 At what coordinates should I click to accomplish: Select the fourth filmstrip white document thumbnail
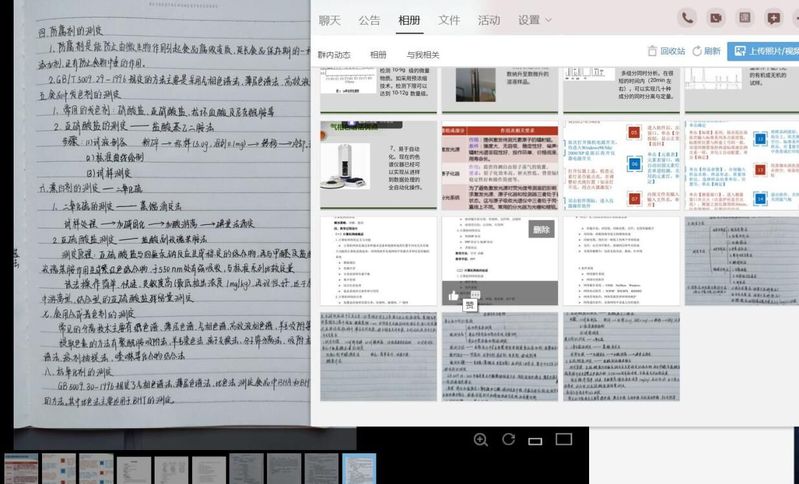pos(134,470)
